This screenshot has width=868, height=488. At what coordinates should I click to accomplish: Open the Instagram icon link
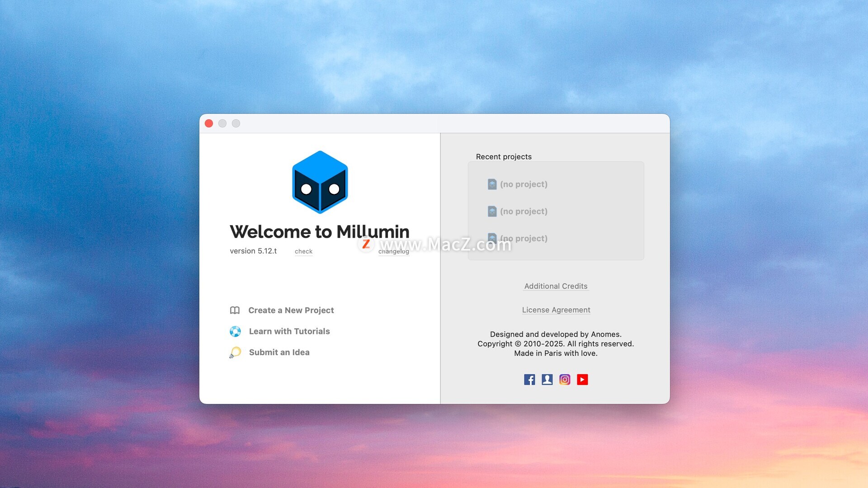tap(565, 380)
